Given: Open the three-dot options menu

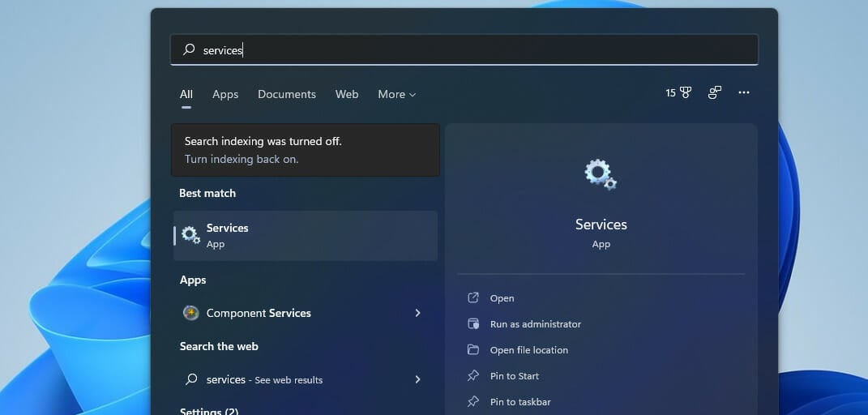Looking at the screenshot, I should (x=744, y=93).
